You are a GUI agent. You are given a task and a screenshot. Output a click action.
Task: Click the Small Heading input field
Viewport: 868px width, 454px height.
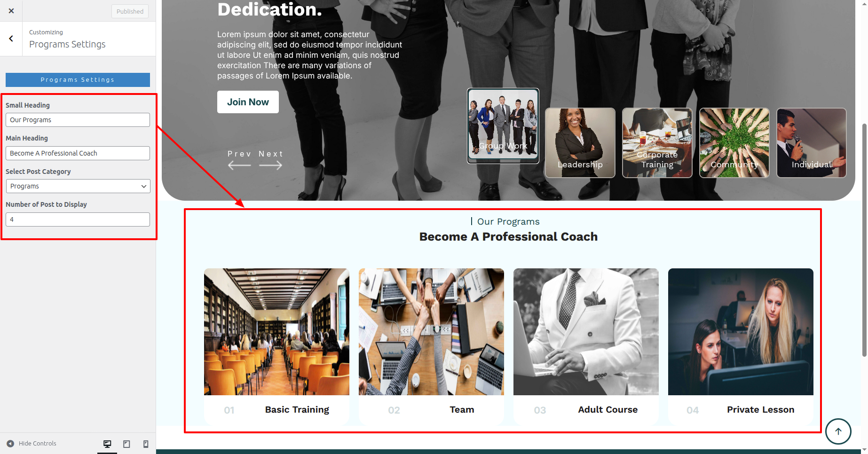pyautogui.click(x=78, y=120)
